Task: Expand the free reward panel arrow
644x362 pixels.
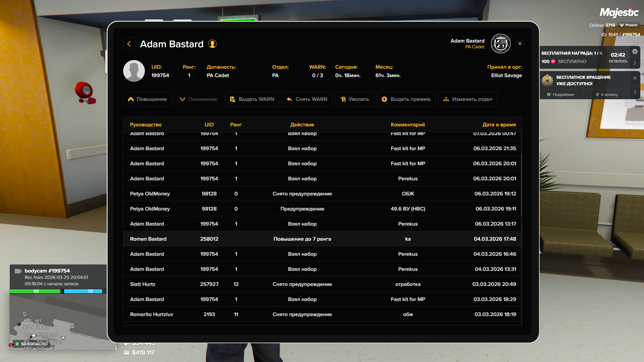Action: click(x=635, y=63)
